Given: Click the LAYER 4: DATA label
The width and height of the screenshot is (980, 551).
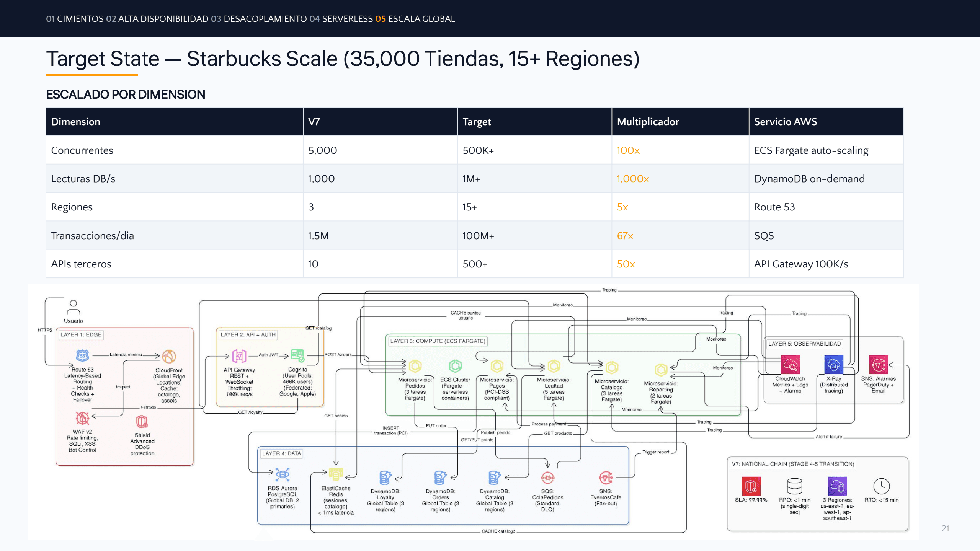Looking at the screenshot, I should click(281, 453).
